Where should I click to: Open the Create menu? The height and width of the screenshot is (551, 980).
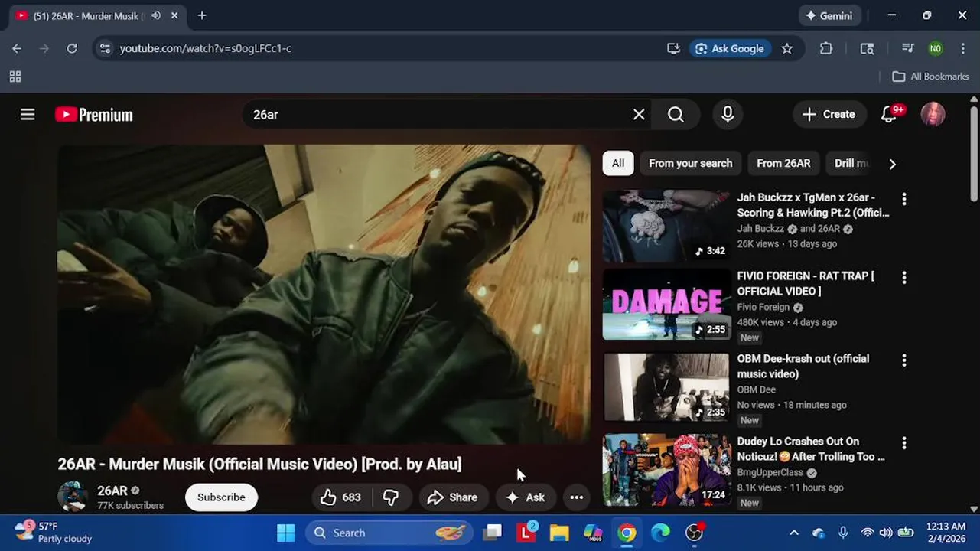(x=829, y=115)
